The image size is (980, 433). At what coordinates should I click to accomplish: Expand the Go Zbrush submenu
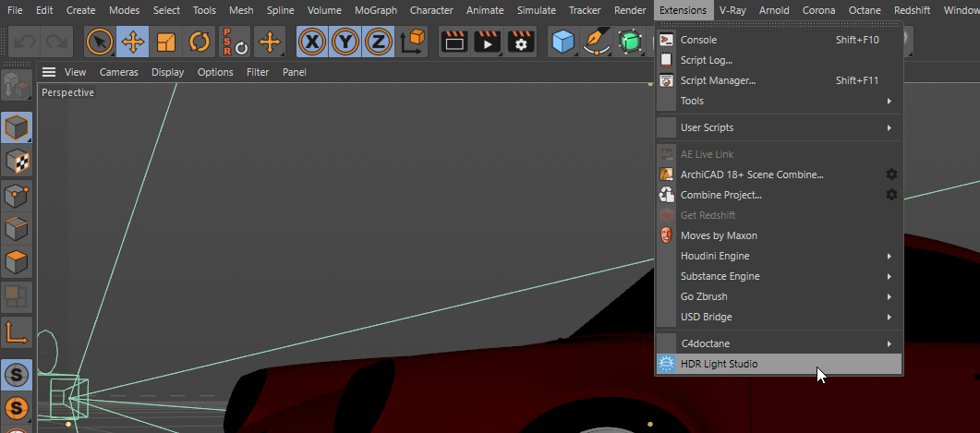point(779,296)
